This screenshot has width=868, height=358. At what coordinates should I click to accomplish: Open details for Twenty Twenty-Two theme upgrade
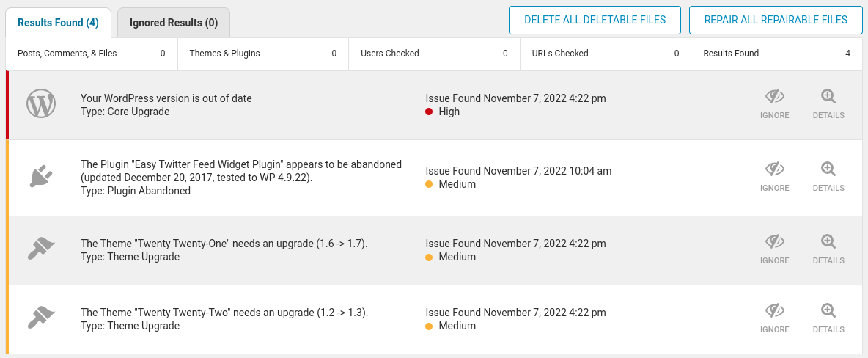coord(828,318)
